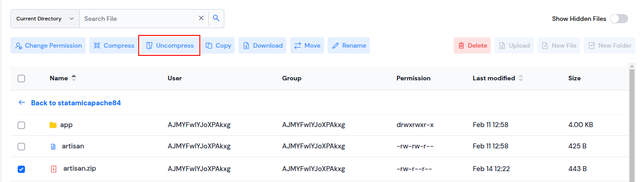Image resolution: width=644 pixels, height=182 pixels.
Task: Open Change Permission for selected file
Action: [x=48, y=45]
